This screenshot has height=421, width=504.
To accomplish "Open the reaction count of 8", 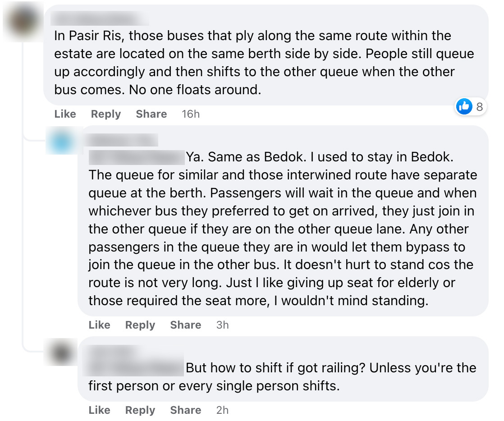I will 479,107.
